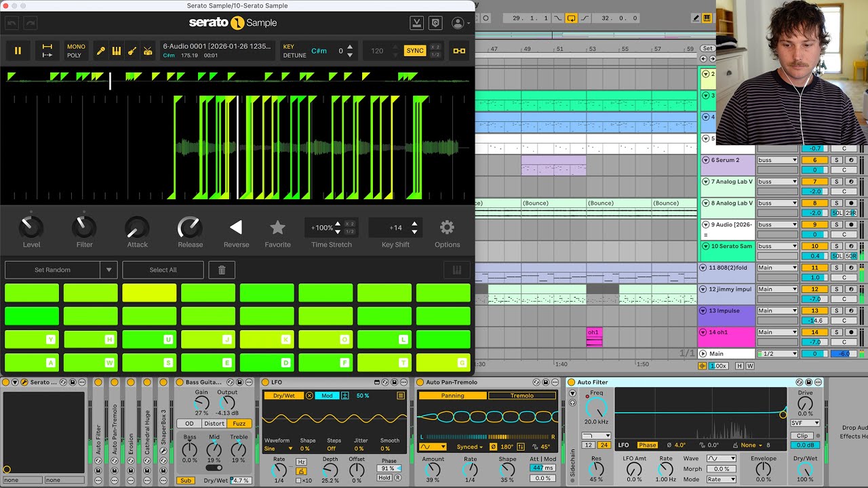Mark the sample as Favorite
The image size is (868, 488).
[277, 227]
